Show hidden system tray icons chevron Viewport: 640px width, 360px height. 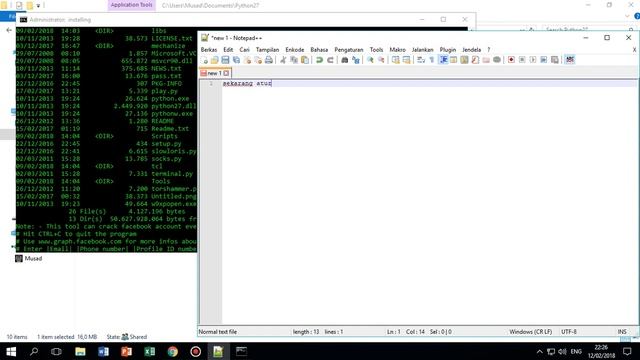click(x=539, y=351)
